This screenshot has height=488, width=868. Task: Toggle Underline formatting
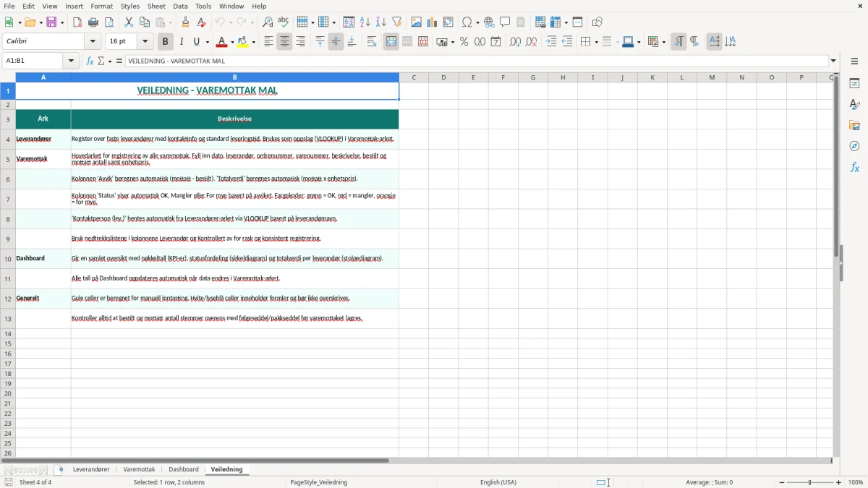(196, 42)
